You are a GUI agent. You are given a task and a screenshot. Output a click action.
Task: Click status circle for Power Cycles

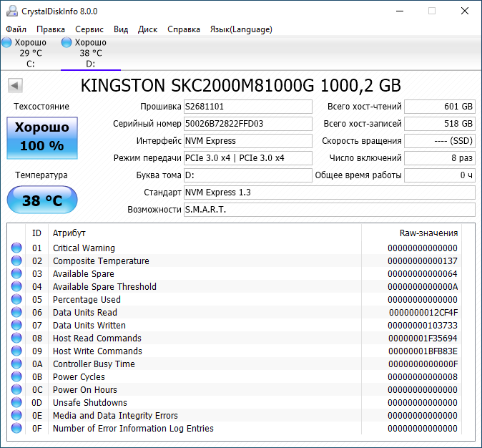coord(16,376)
